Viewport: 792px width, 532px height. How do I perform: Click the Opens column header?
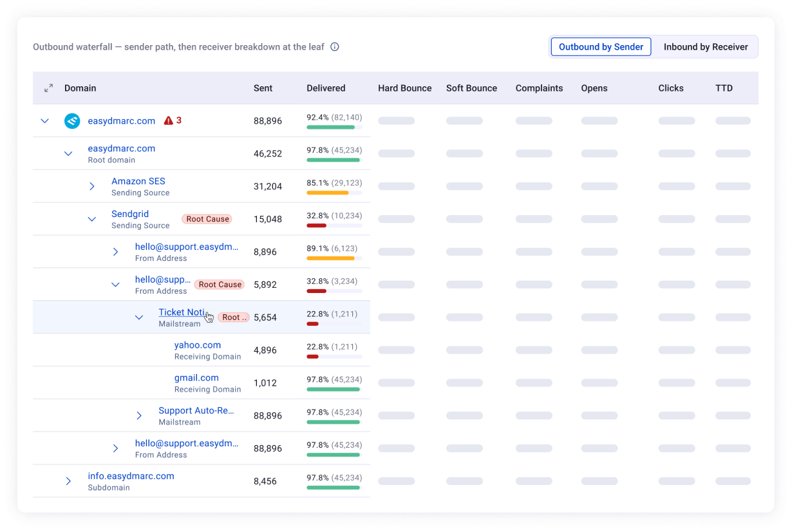click(594, 88)
